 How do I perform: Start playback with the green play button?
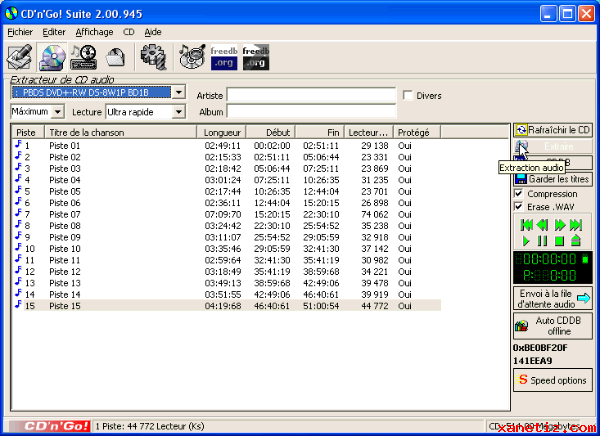[526, 241]
